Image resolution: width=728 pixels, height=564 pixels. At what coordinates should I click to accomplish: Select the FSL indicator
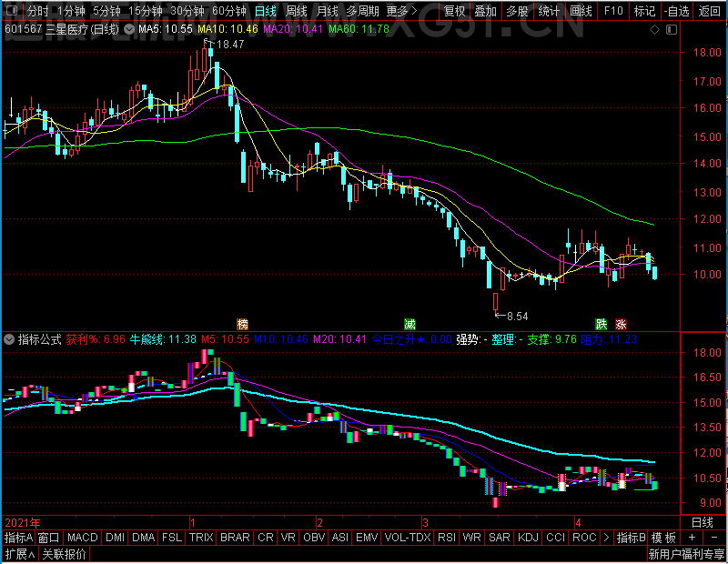[172, 537]
